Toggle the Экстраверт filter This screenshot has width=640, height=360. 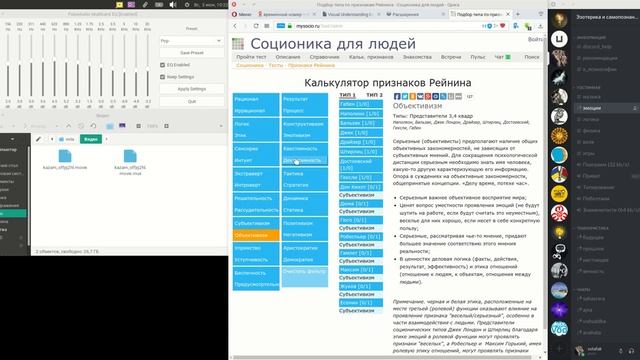click(x=256, y=173)
